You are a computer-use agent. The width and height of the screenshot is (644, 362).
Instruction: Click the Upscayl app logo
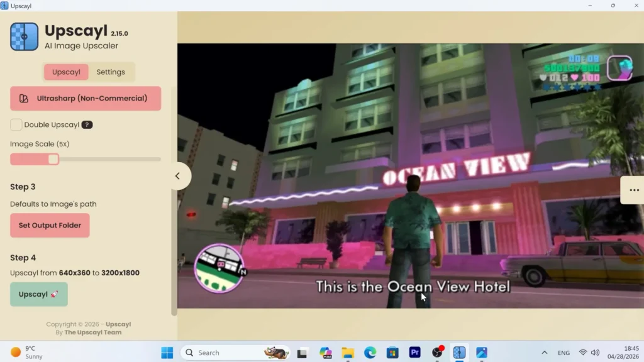25,36
